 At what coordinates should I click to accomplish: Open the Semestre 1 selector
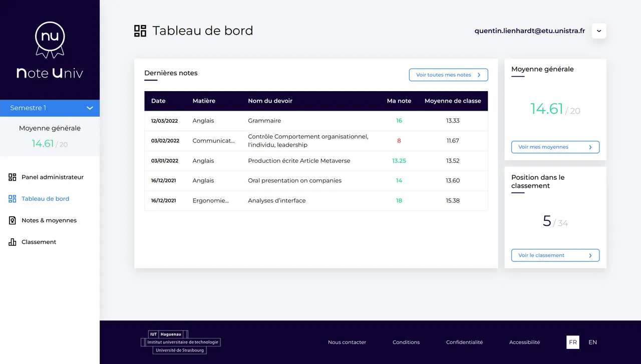pos(50,108)
